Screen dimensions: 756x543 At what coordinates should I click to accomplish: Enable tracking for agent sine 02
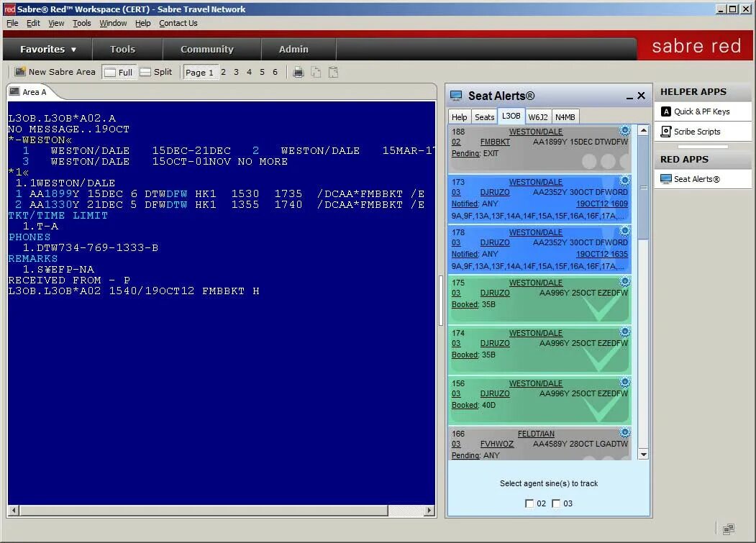click(529, 503)
